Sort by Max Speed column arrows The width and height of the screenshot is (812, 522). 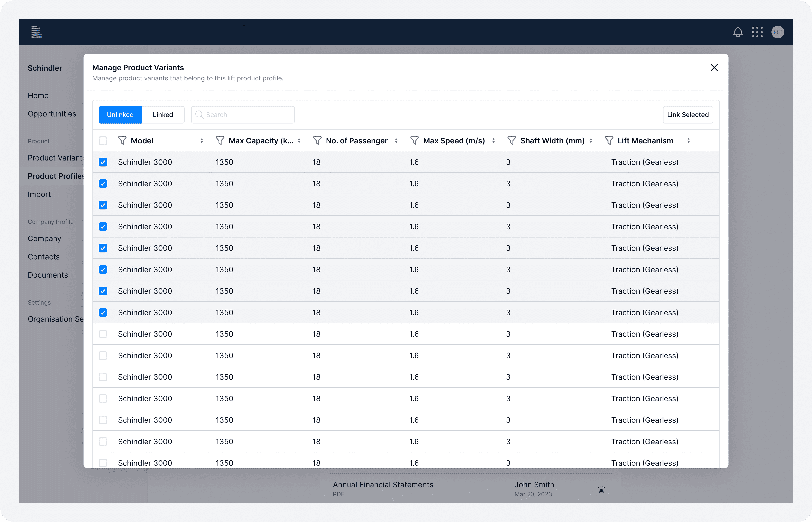pyautogui.click(x=493, y=141)
